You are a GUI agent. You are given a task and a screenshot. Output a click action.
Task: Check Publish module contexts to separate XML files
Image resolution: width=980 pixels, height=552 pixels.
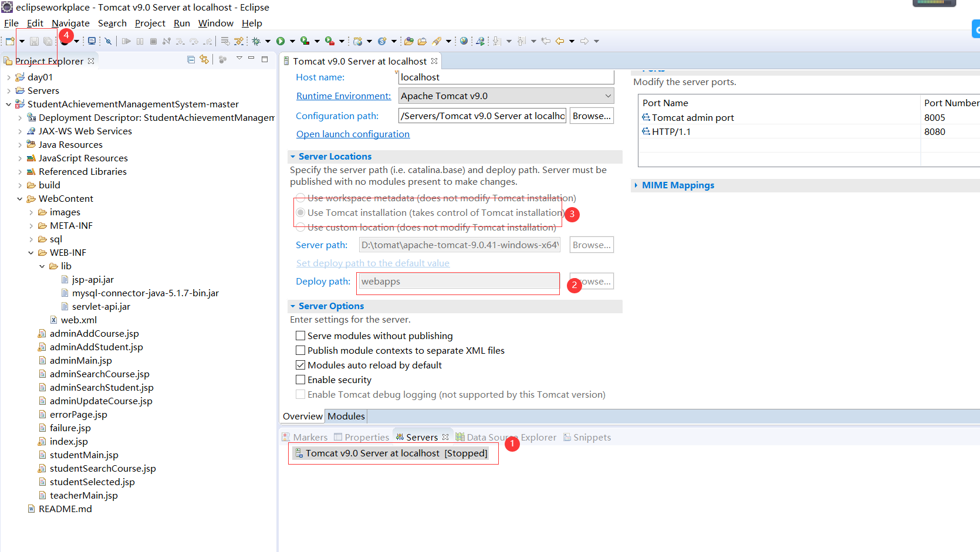(x=300, y=351)
